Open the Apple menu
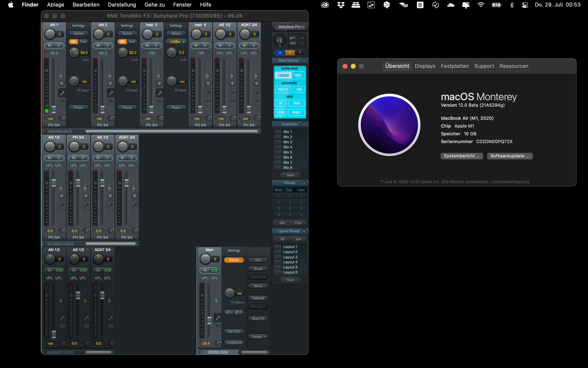Viewport: 588px width, 368px height. tap(11, 5)
